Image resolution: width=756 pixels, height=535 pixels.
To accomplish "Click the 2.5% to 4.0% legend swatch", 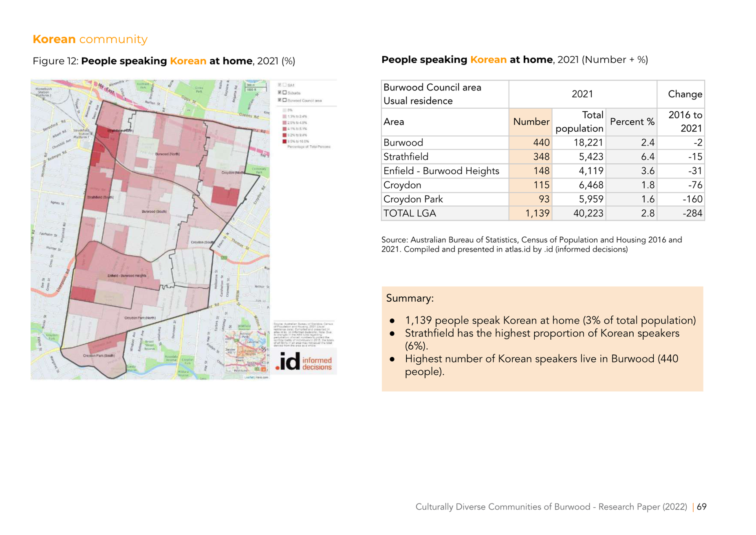I will pos(284,122).
